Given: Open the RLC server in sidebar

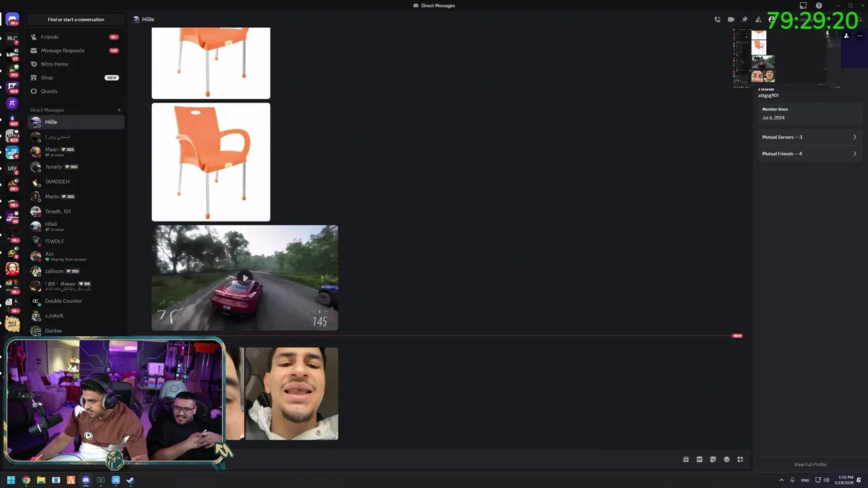Looking at the screenshot, I should coord(12,39).
